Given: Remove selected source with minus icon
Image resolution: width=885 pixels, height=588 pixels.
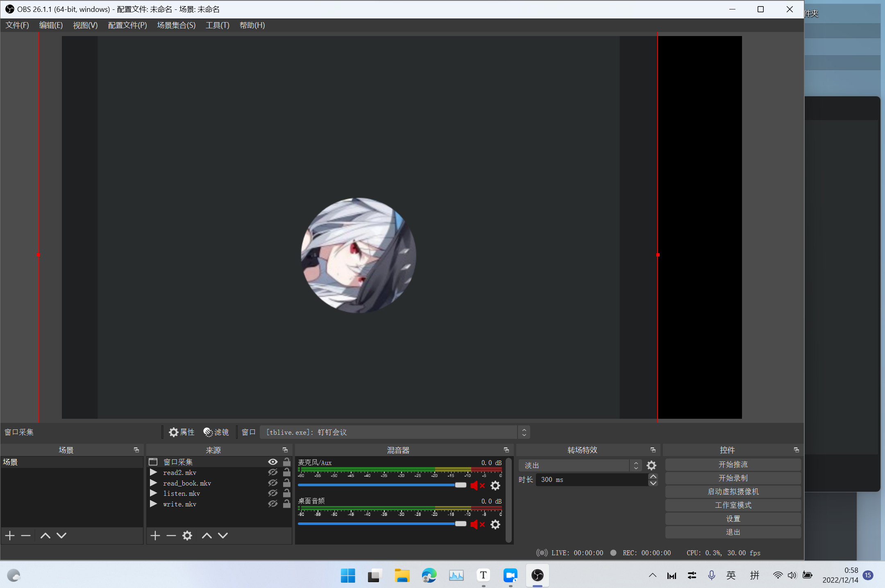Looking at the screenshot, I should tap(171, 536).
